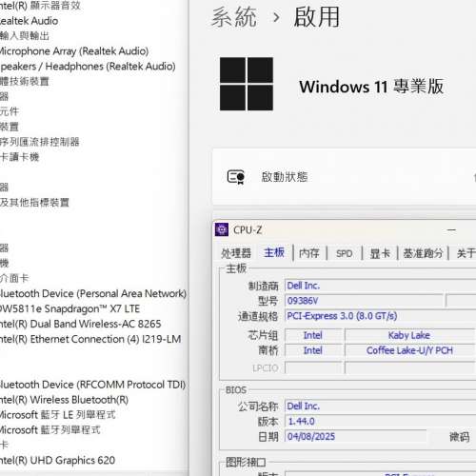Screen dimensions: 476x476
Task: Select Intel UHD Graphics 620 device
Action: pyautogui.click(x=57, y=460)
